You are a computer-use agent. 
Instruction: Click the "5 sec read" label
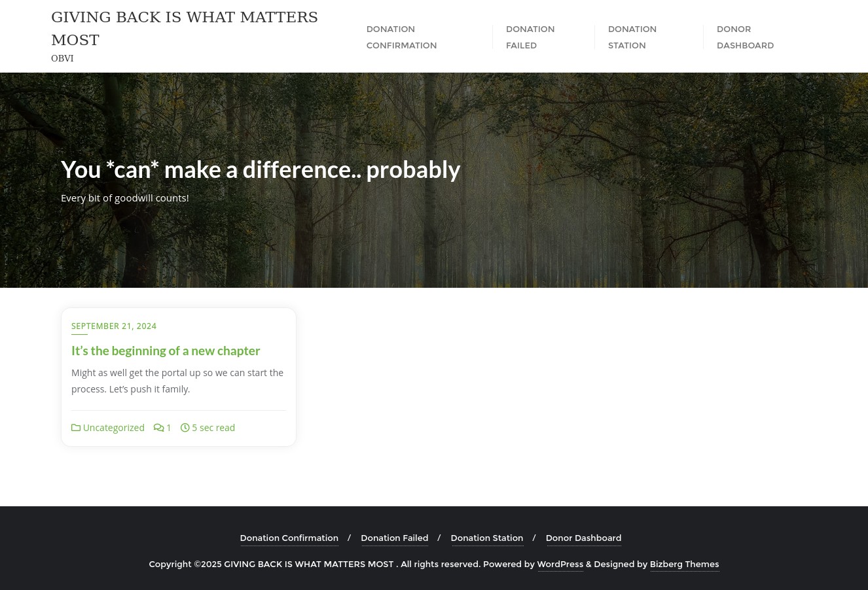213,428
